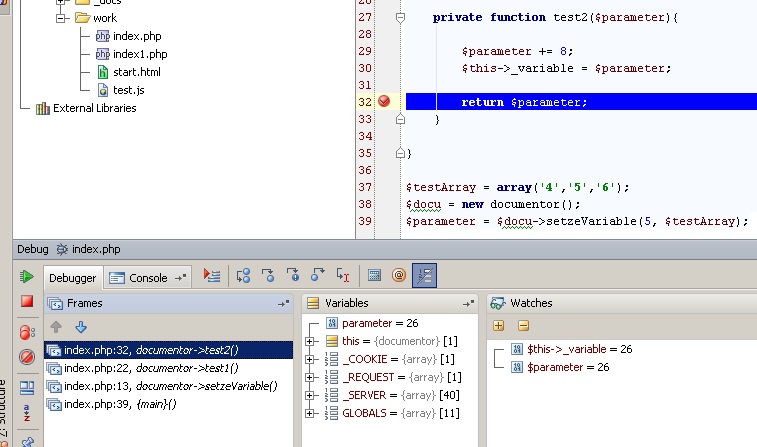Screen dimensions: 757x447
Task: Add a new watch with plus icon
Action: click(x=499, y=326)
